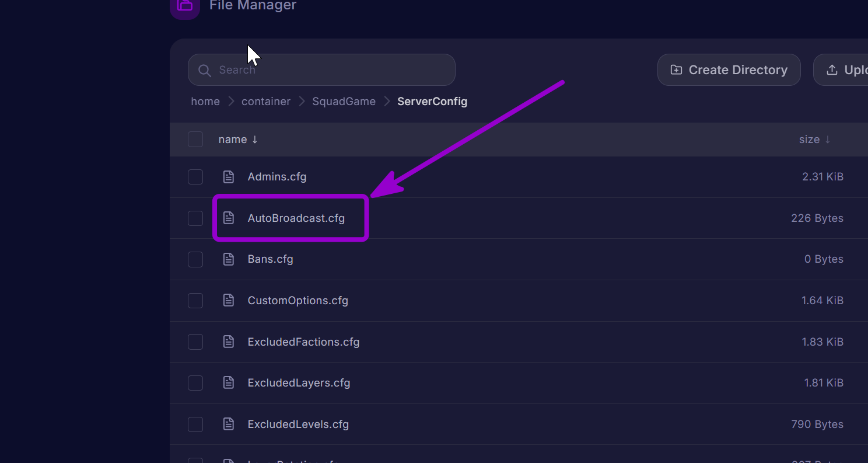The height and width of the screenshot is (463, 868).
Task: Open the ExcludedLayers.cfg file
Action: tap(299, 383)
